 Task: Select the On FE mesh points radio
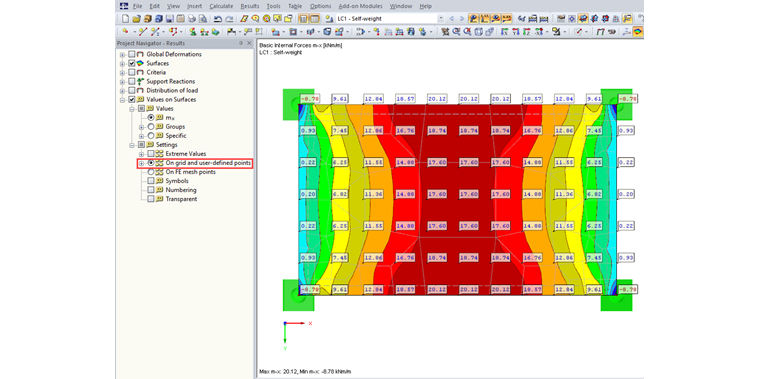coord(151,172)
